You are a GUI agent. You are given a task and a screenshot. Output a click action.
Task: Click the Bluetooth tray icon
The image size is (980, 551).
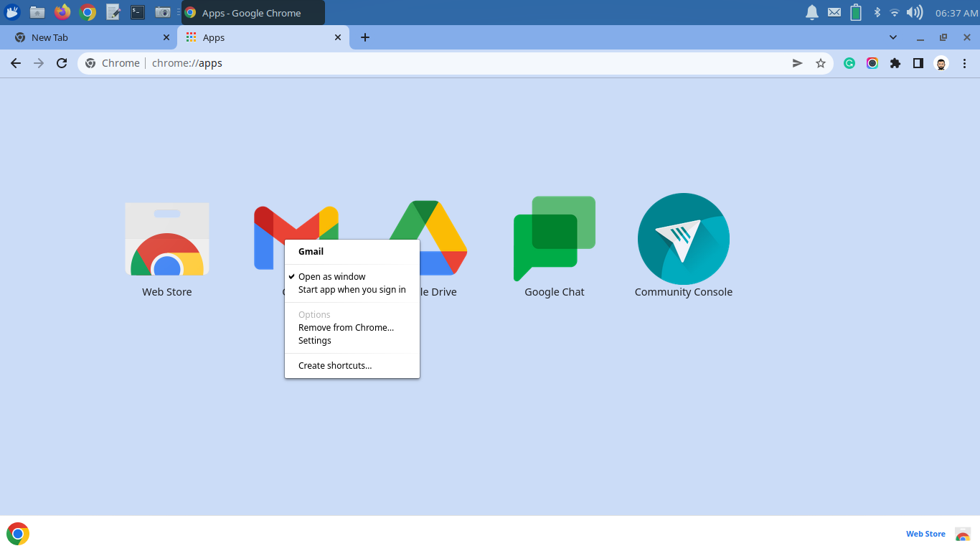click(x=877, y=12)
